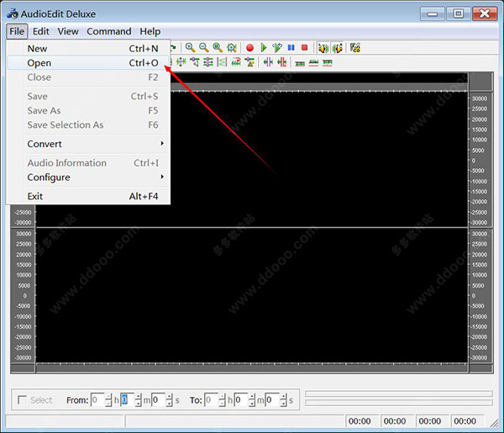
Task: Enable the Select checkbox
Action: (22, 400)
